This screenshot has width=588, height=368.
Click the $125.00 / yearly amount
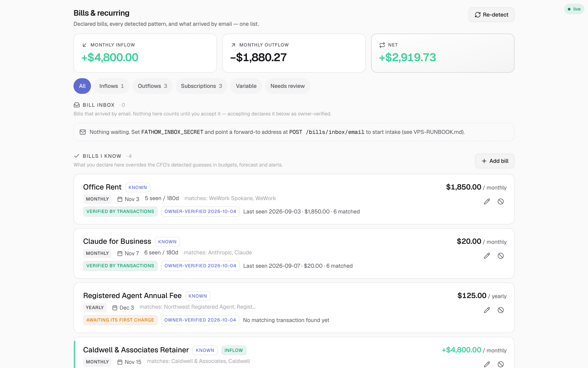pos(482,296)
